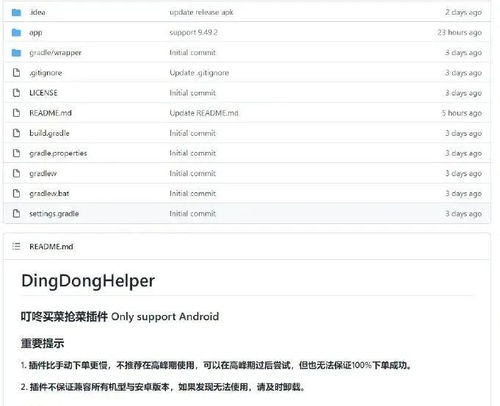Viewport: 500px width, 406px height.
Task: Click the README.md header title
Action: coord(51,247)
